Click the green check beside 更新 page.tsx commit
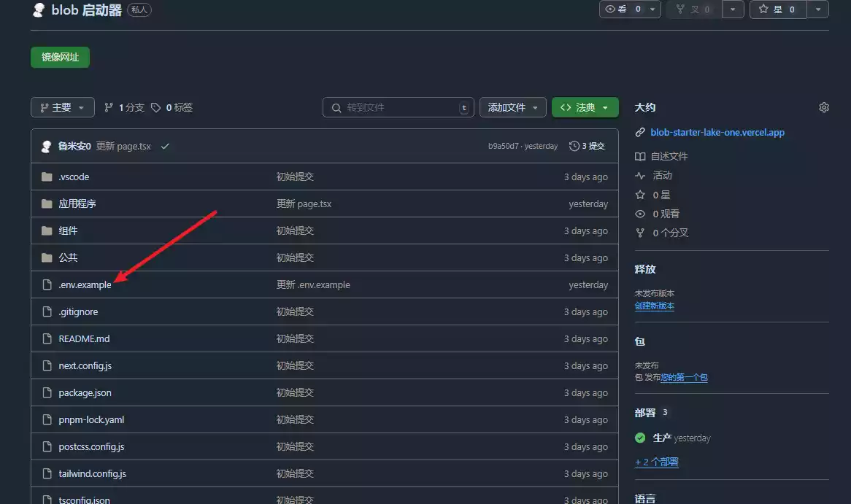The image size is (851, 504). [x=165, y=146]
